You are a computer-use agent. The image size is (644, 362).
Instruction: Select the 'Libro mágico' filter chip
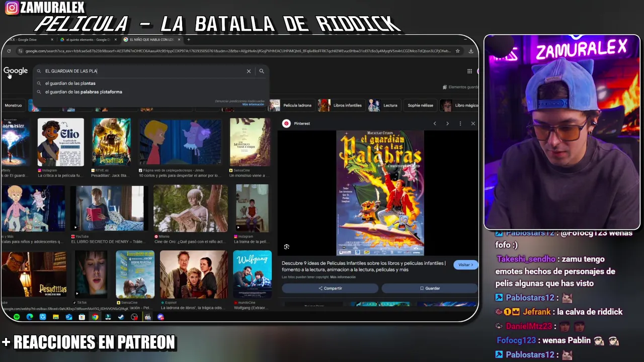(459, 106)
